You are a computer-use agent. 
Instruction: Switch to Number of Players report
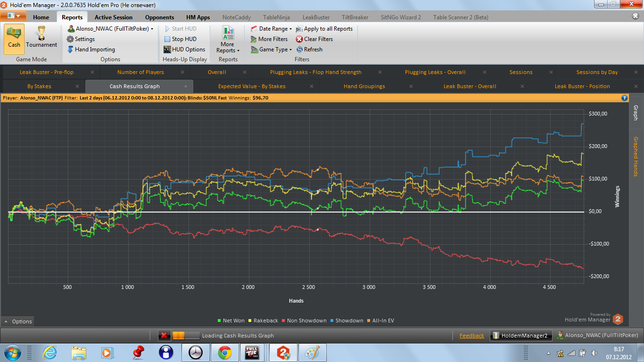140,72
